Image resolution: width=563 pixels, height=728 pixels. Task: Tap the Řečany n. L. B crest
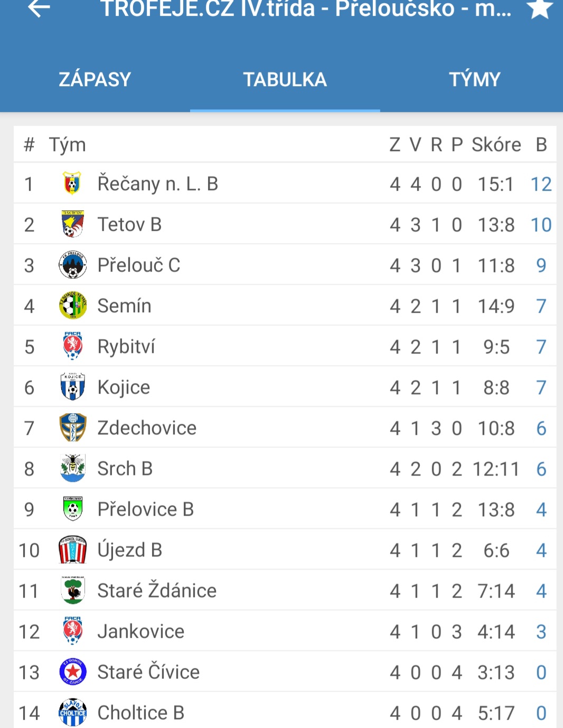72,183
